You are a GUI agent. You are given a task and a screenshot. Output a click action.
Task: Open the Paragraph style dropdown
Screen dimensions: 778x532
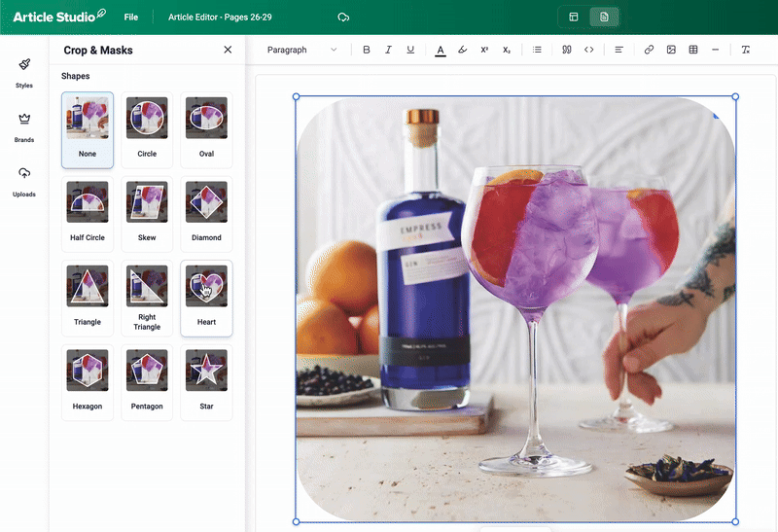[302, 50]
